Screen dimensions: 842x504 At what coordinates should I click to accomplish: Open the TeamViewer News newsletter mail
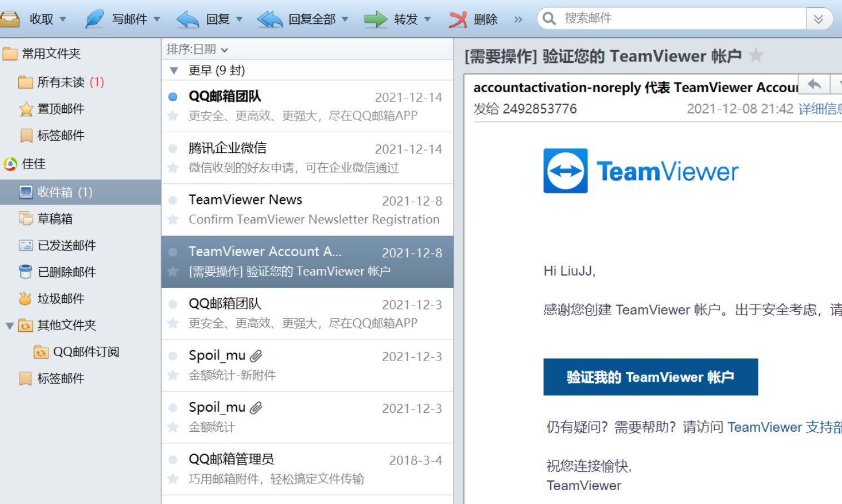(x=307, y=209)
